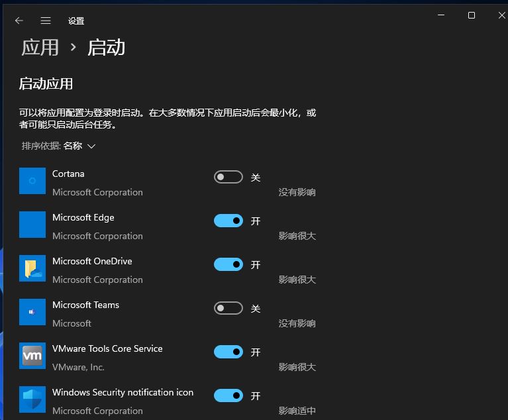
Task: Minimize the Settings window
Action: point(441,15)
